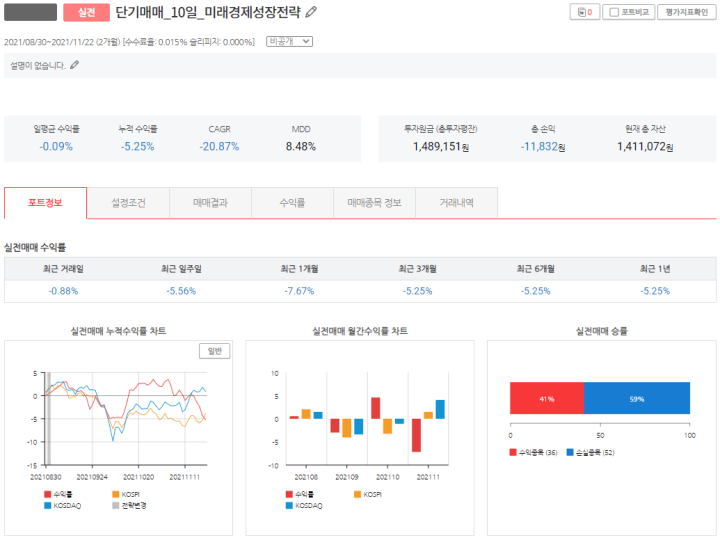720x540 pixels.
Task: Click the red 41% win rate bar
Action: point(547,398)
